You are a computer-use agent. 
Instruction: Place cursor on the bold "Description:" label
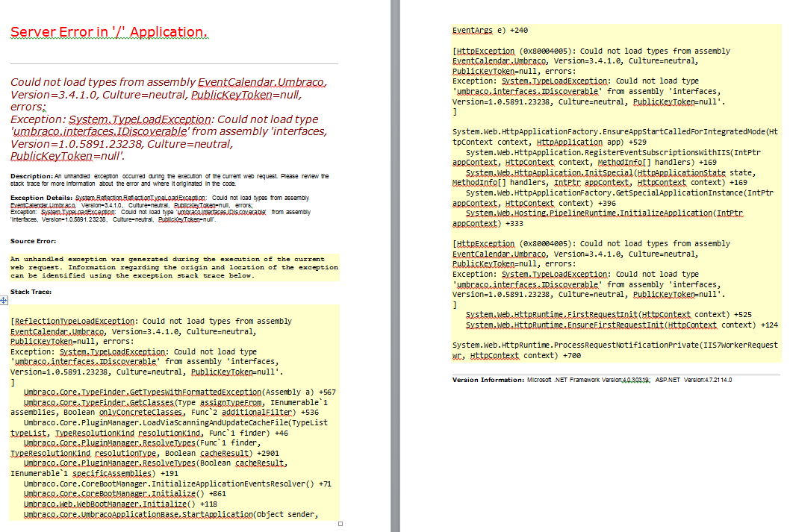tap(31, 176)
